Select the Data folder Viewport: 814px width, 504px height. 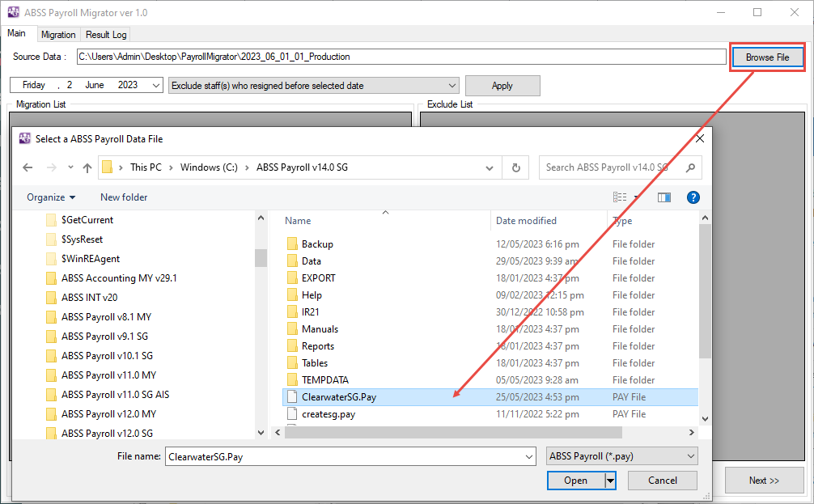pos(311,261)
